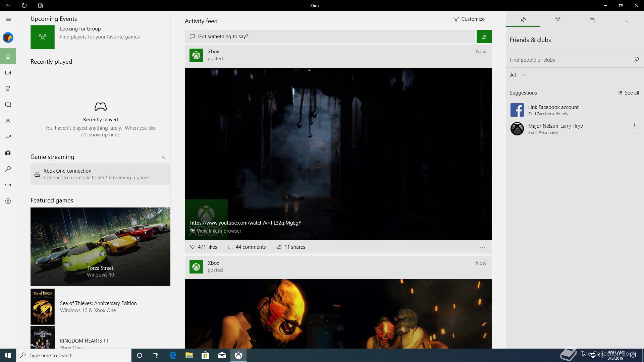Open Major Nelson profile picture
The image size is (644, 362).
pyautogui.click(x=517, y=129)
